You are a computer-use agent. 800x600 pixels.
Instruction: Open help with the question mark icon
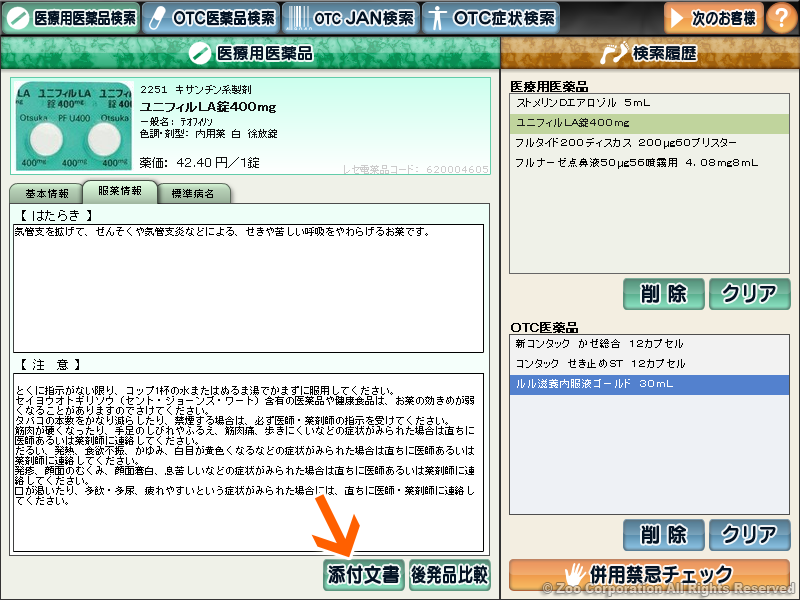point(781,18)
